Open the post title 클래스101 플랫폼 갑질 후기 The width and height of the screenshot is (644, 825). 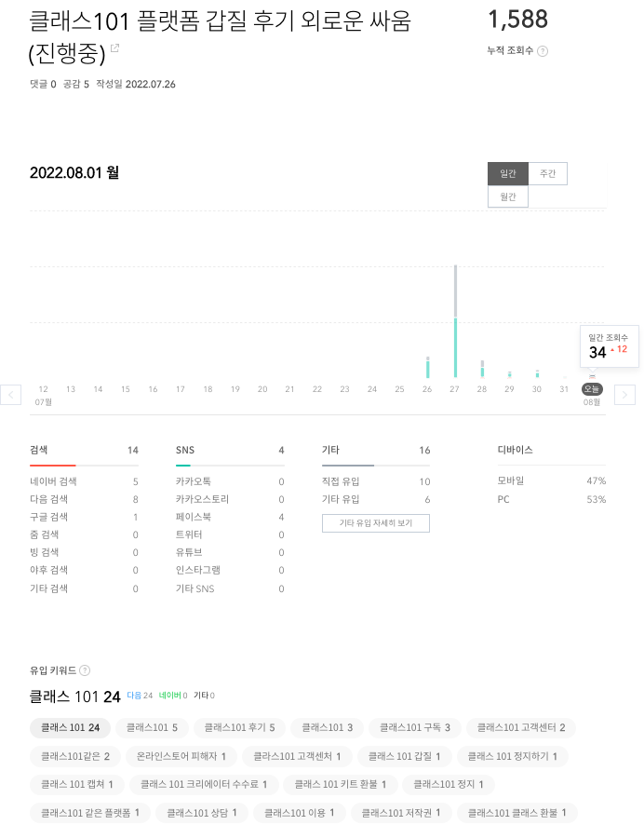[x=220, y=37]
